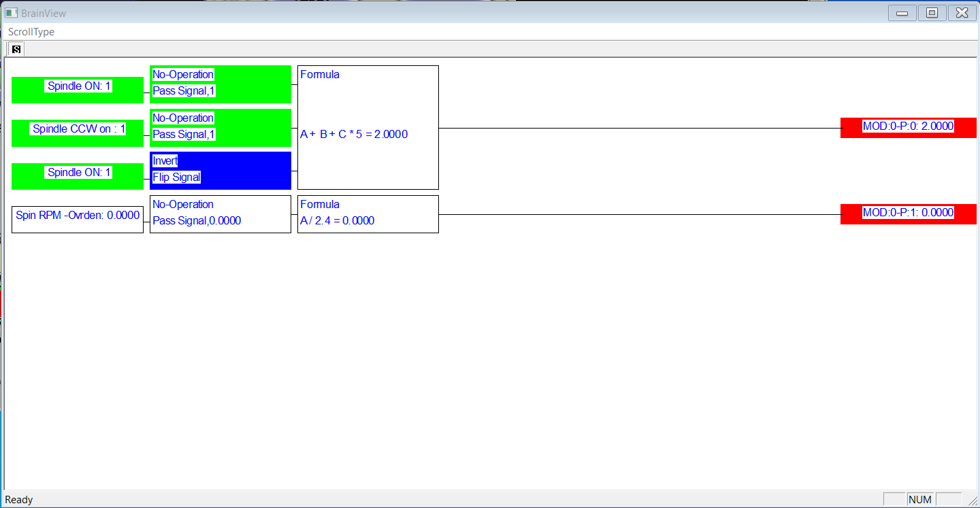The image size is (980, 508).
Task: Click the blue Invert operation block
Action: 220,170
